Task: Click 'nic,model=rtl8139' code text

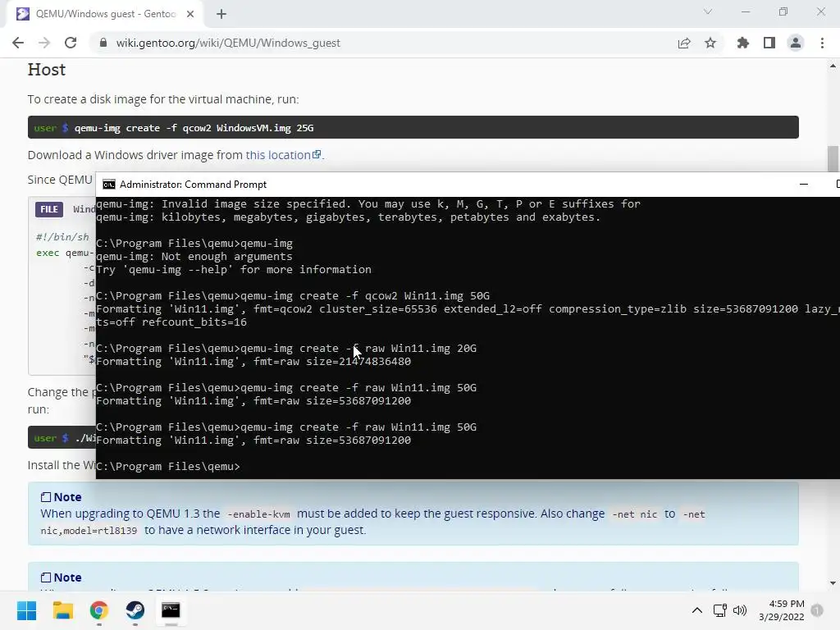Action: [89, 531]
